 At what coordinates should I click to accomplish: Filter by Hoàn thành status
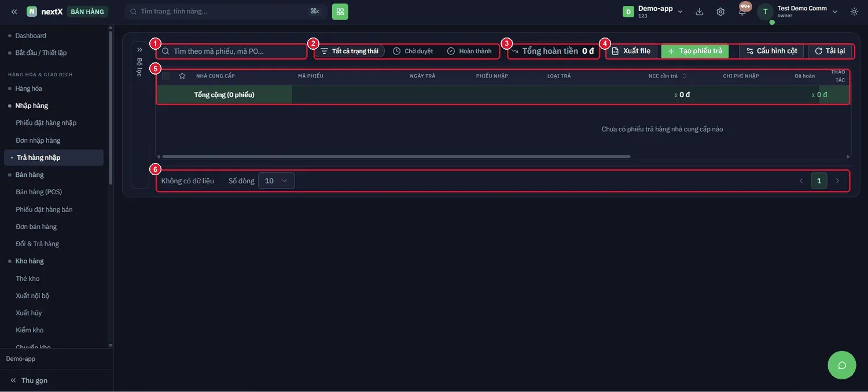click(469, 51)
